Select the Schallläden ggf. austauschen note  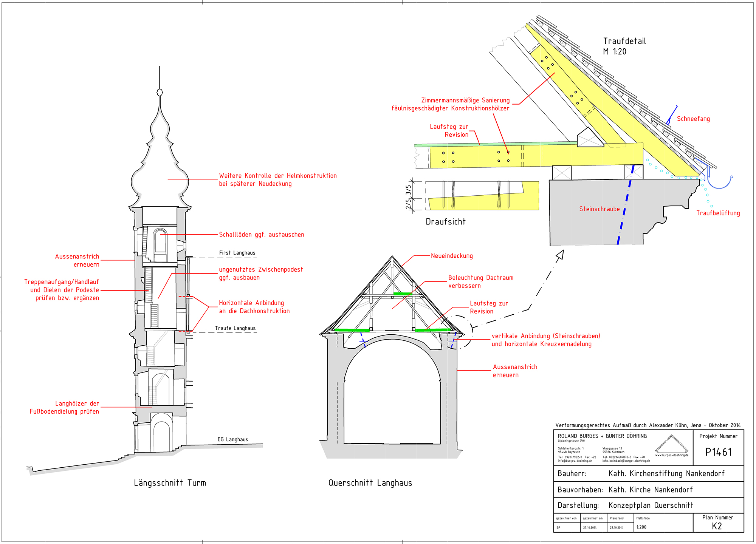262,235
